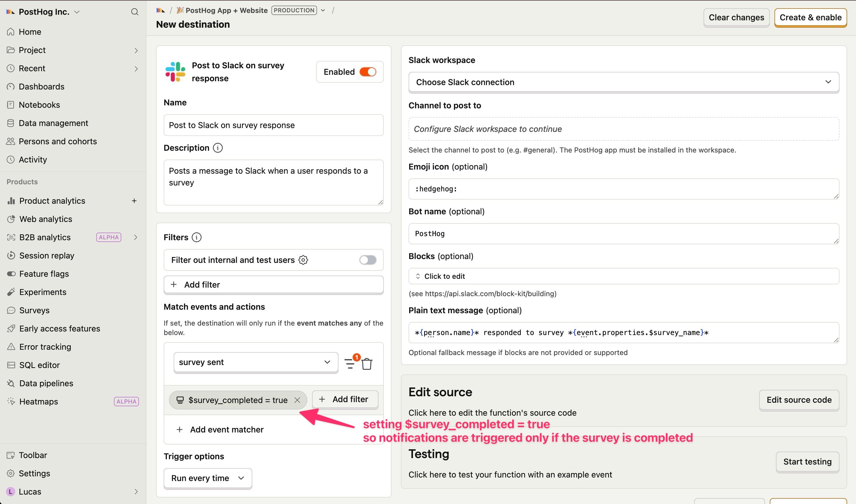
Task: Click the Product analytics bar chart icon
Action: 11,201
